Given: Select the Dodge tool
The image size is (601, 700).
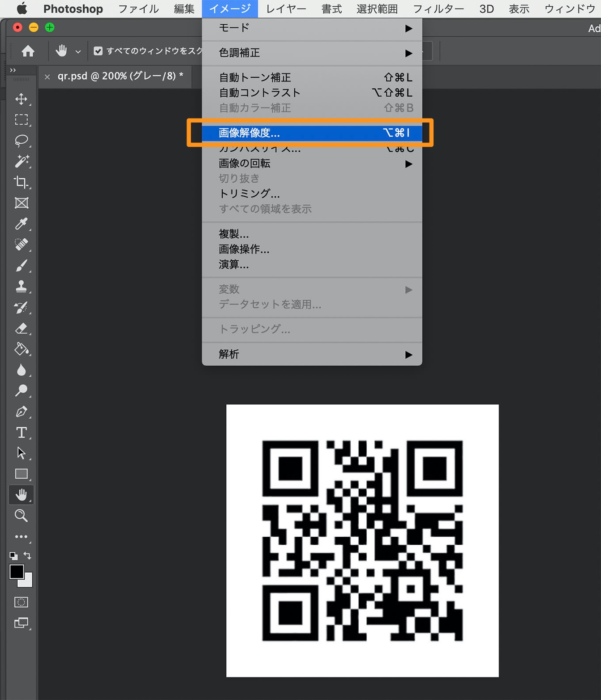Looking at the screenshot, I should pyautogui.click(x=21, y=390).
